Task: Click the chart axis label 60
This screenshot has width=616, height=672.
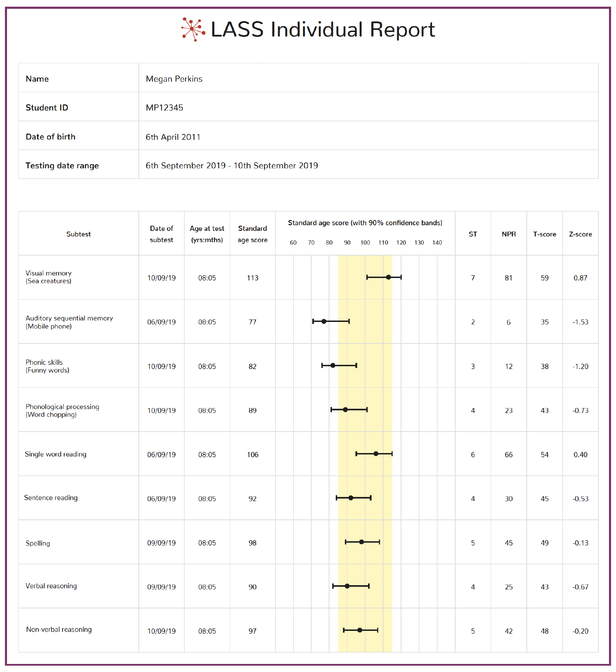Action: click(x=293, y=243)
